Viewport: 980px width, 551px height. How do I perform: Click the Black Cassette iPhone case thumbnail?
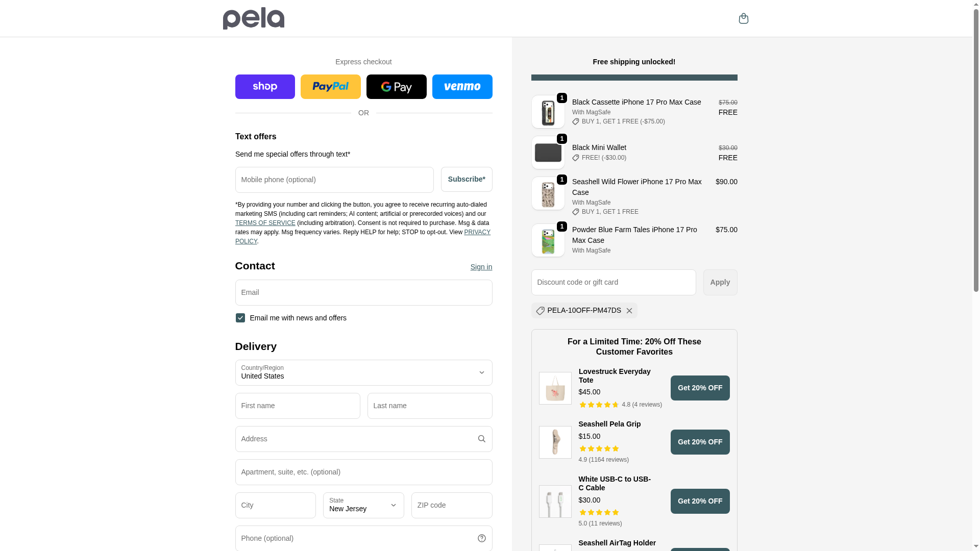pyautogui.click(x=548, y=112)
